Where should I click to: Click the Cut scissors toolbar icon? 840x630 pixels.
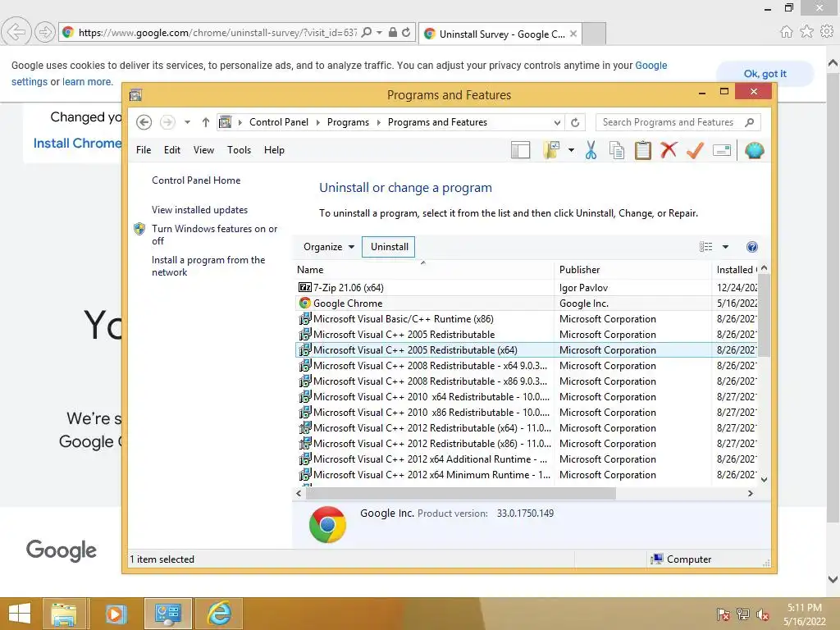pos(591,151)
